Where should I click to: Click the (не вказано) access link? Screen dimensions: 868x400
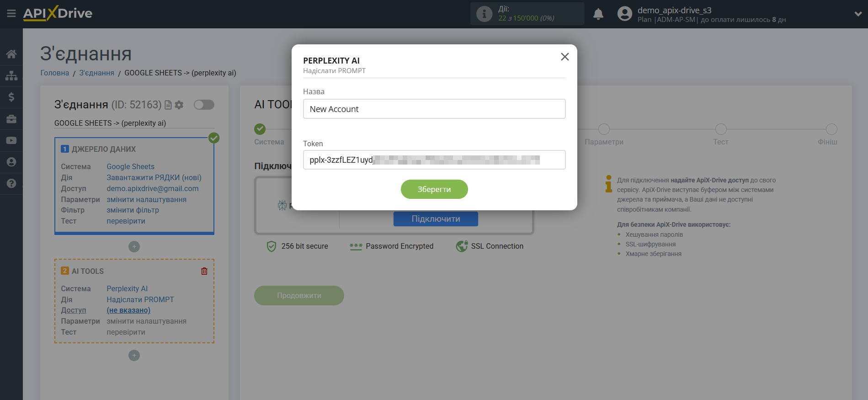tap(128, 310)
